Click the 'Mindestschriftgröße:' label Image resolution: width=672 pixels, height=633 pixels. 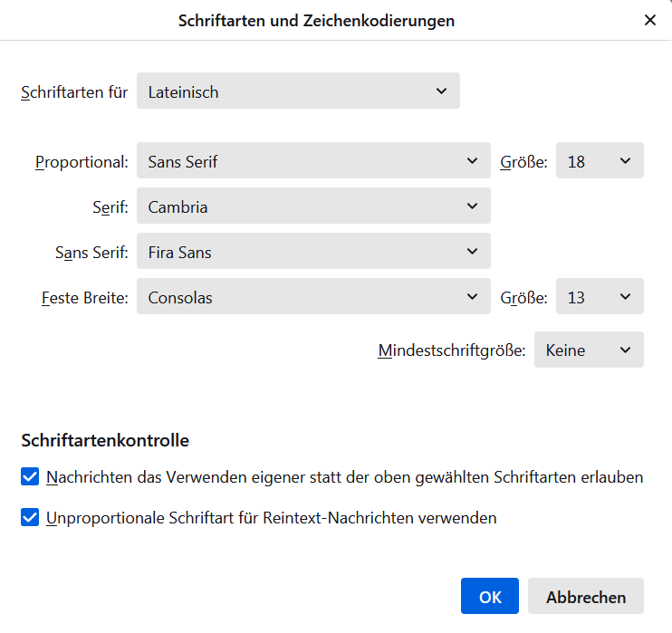(x=451, y=350)
